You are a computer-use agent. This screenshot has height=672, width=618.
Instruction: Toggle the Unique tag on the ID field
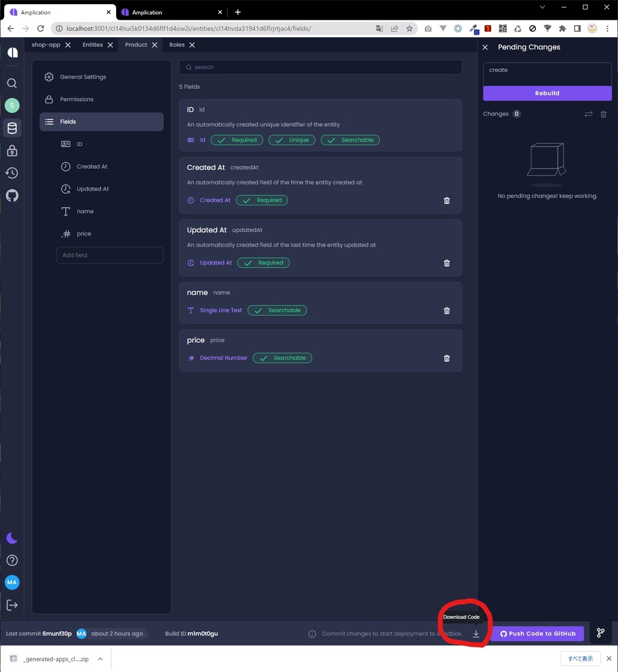click(x=292, y=140)
